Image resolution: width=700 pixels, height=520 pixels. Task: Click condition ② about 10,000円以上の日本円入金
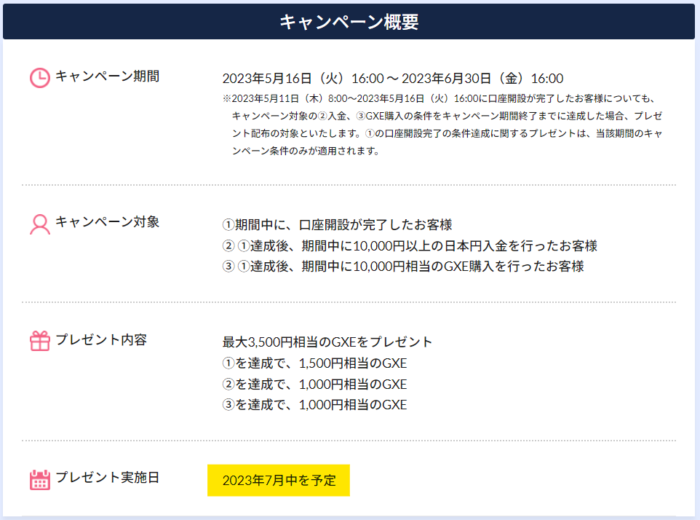point(410,245)
